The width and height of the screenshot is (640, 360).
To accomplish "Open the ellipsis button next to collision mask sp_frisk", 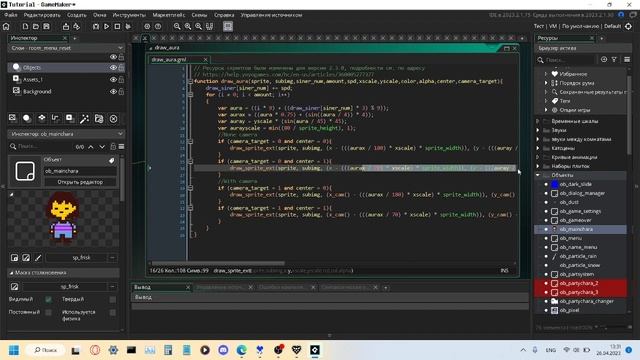I will pos(112,287).
